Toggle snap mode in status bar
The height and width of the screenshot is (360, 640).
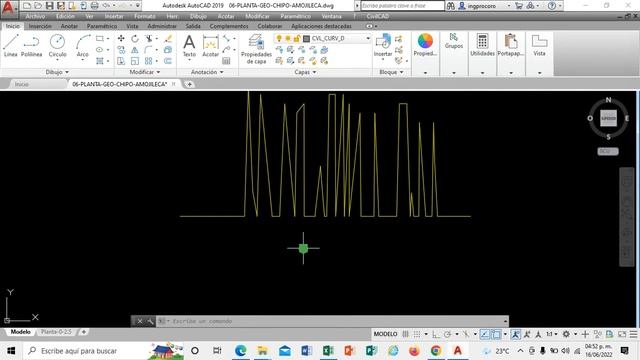coord(417,334)
